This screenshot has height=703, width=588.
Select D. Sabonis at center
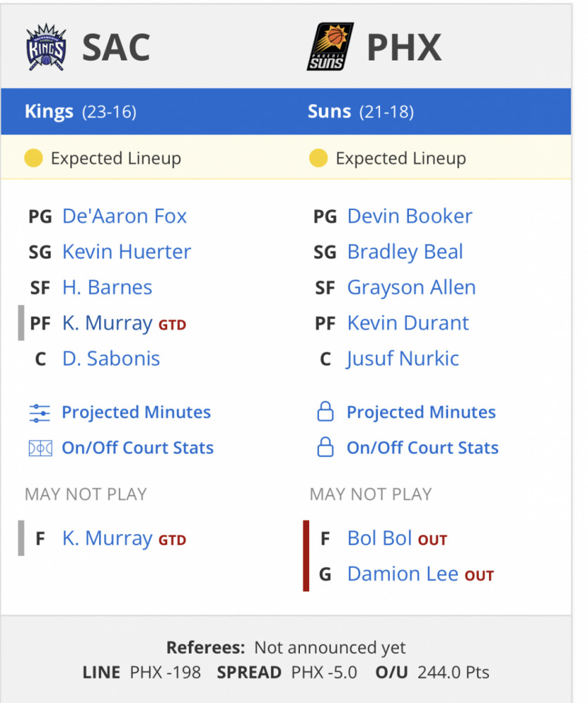111,359
